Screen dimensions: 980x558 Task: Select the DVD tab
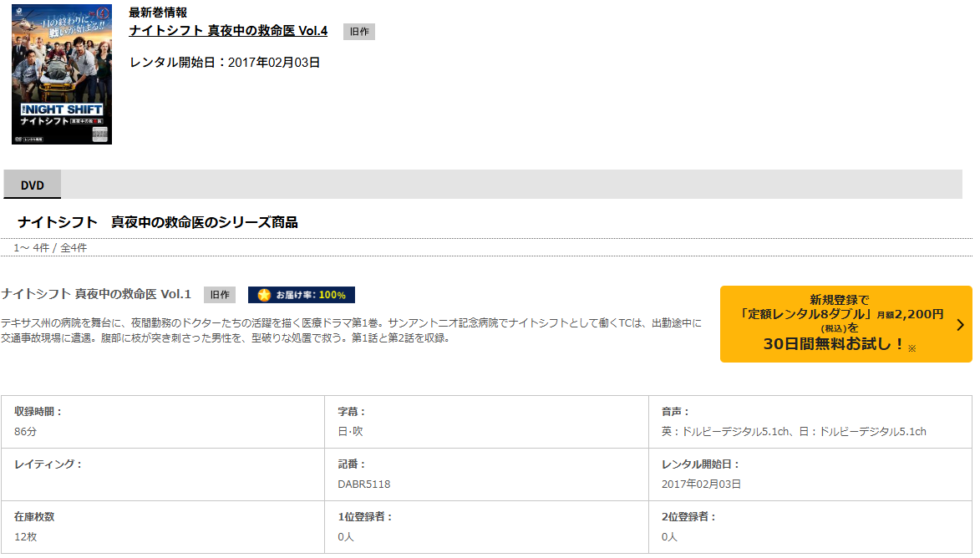[x=33, y=185]
